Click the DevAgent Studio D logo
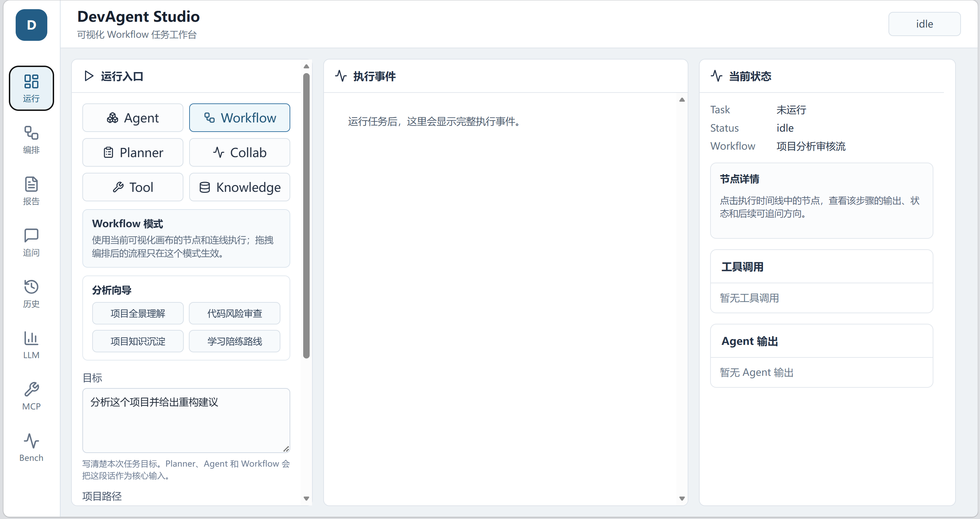The width and height of the screenshot is (980, 519). click(x=31, y=25)
